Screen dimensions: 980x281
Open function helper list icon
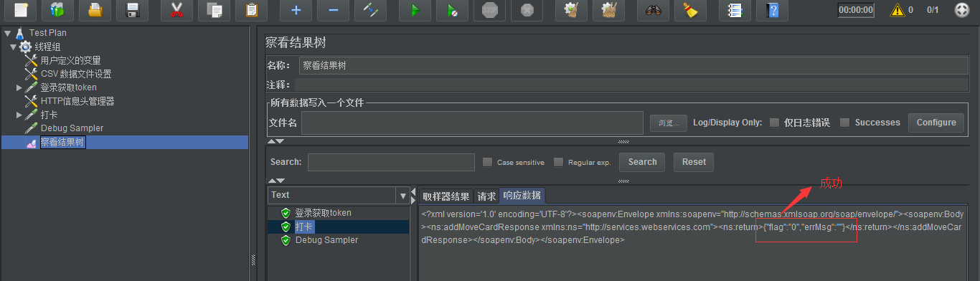tap(735, 10)
